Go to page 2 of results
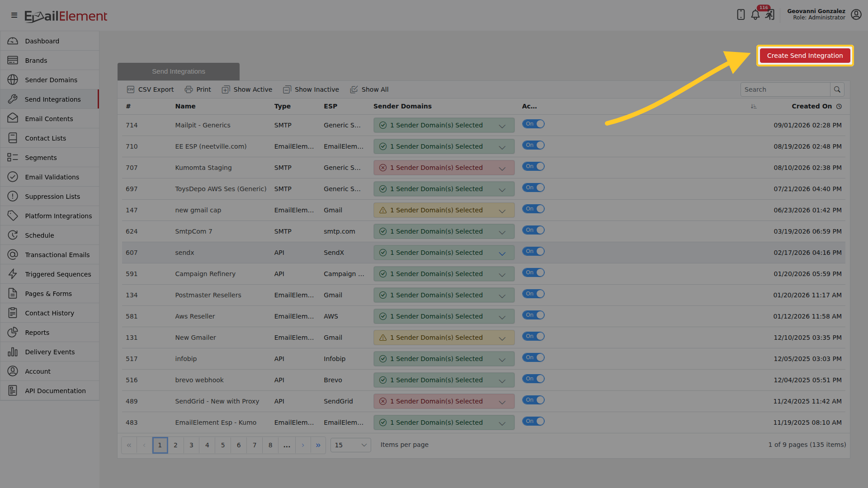 pos(175,445)
